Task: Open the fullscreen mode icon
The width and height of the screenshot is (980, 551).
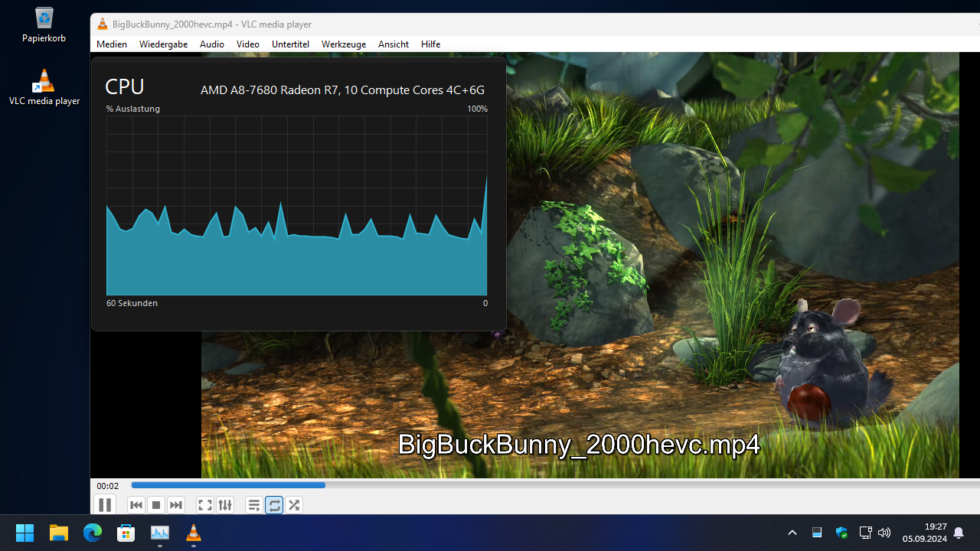Action: coord(204,504)
